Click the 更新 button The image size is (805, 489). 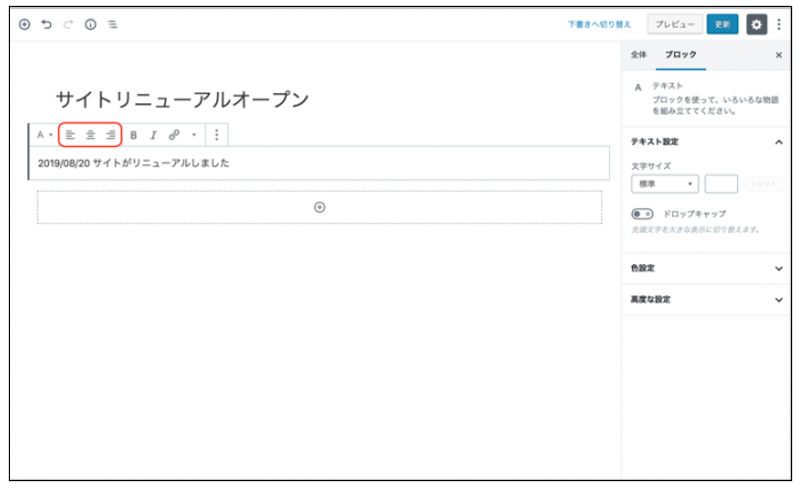coord(722,24)
